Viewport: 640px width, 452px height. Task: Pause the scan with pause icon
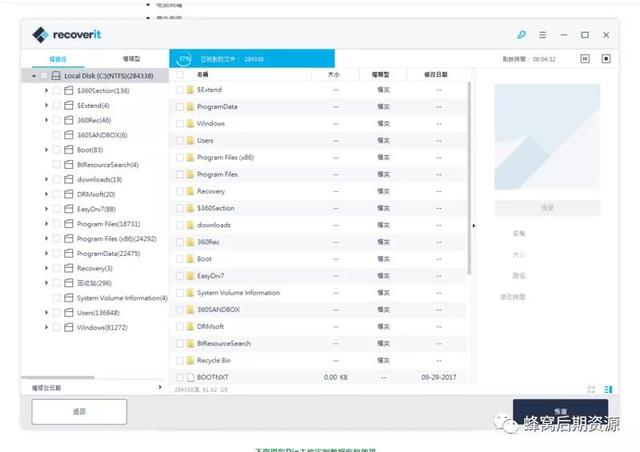[585, 59]
